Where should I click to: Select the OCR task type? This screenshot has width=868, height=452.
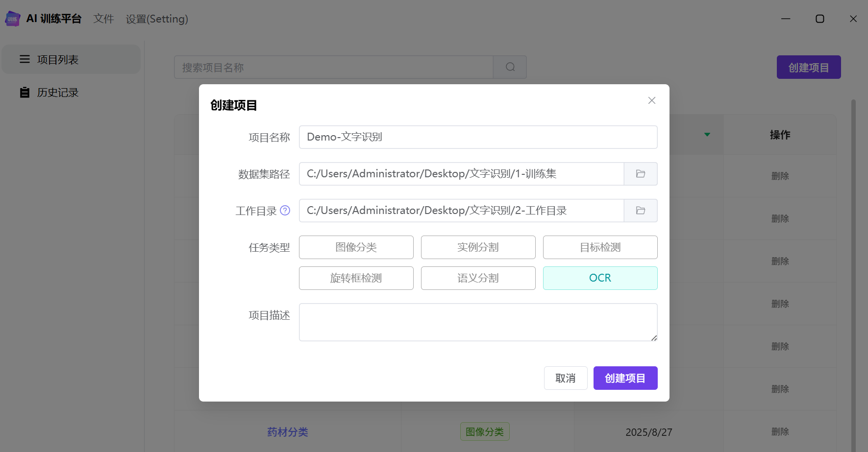(600, 278)
